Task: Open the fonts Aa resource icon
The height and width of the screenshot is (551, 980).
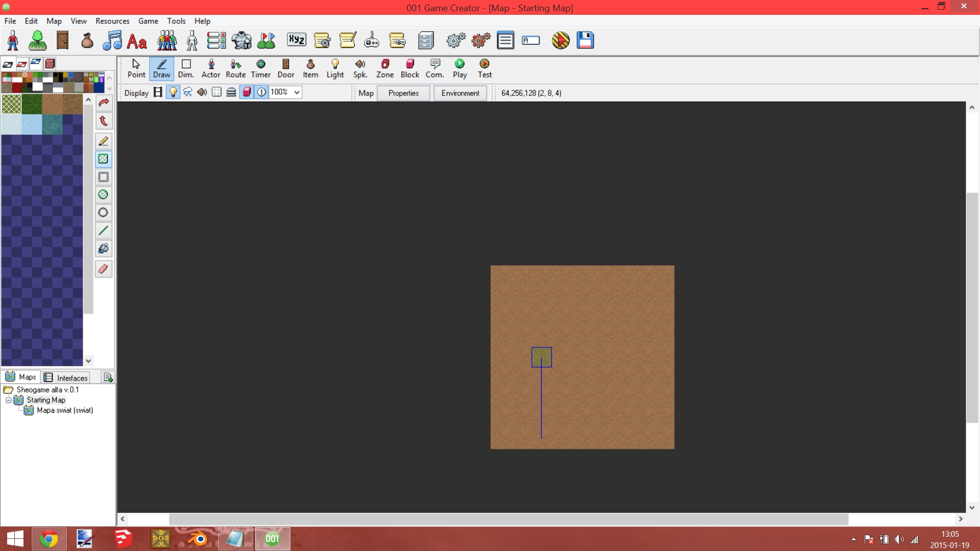Action: pyautogui.click(x=137, y=41)
